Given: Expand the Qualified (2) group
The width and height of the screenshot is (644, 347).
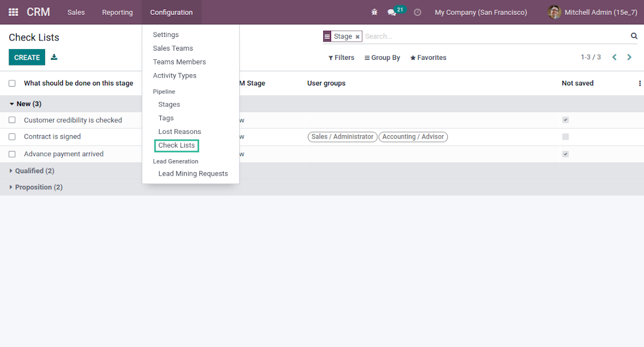Looking at the screenshot, I should coord(31,171).
